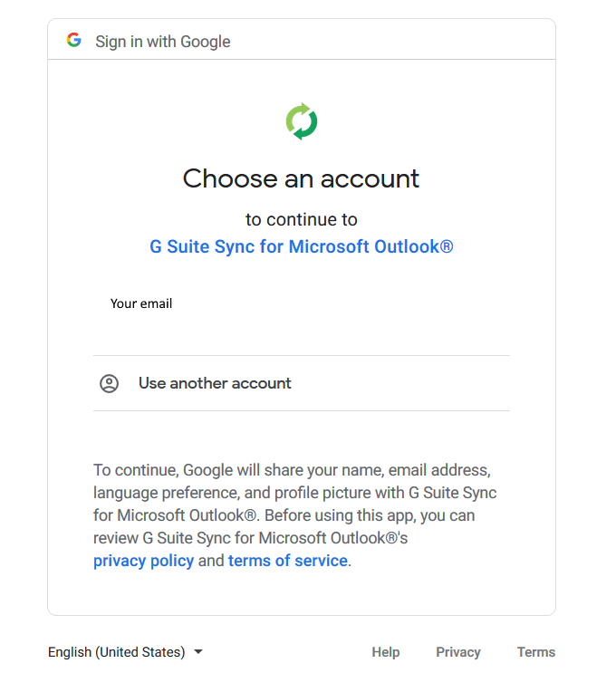Click the Help footer link

[x=385, y=652]
